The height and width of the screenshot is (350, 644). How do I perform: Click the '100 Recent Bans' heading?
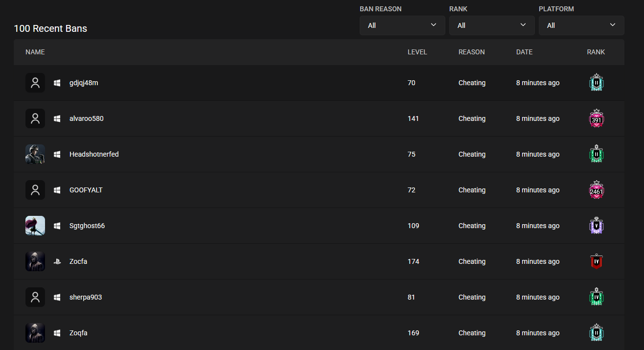pyautogui.click(x=50, y=28)
